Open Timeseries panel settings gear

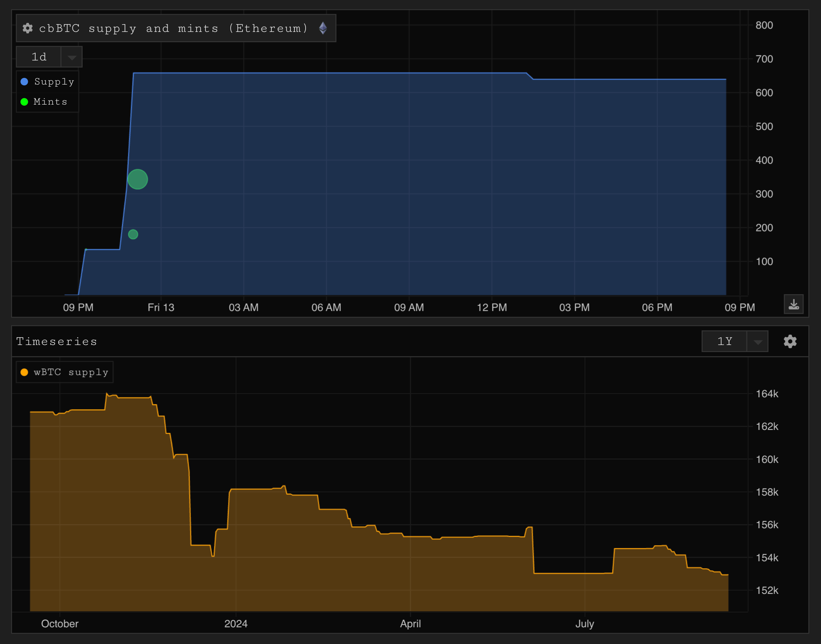pos(790,342)
